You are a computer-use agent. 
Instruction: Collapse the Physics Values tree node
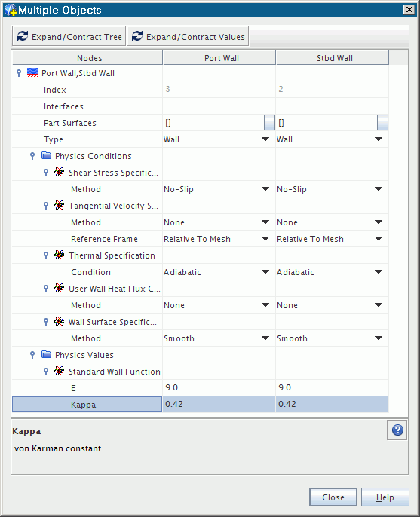pos(32,355)
